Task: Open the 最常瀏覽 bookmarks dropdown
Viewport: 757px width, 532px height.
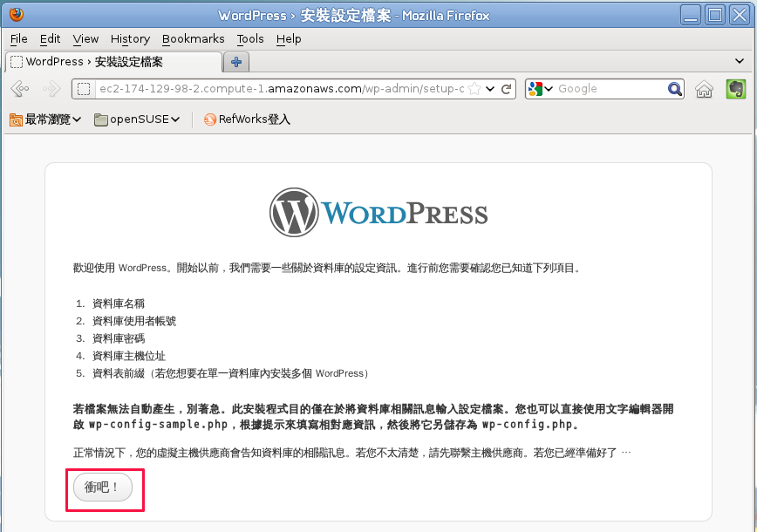Action: click(x=45, y=119)
